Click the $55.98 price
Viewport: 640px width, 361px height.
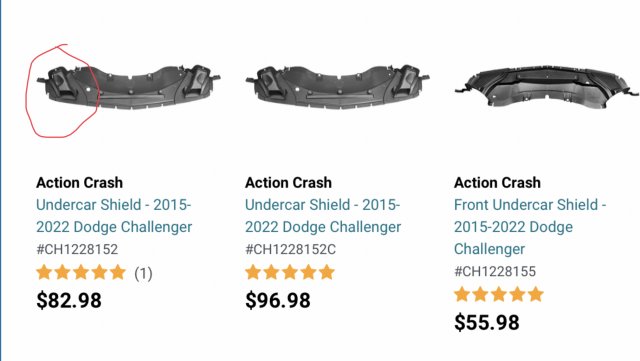point(487,323)
